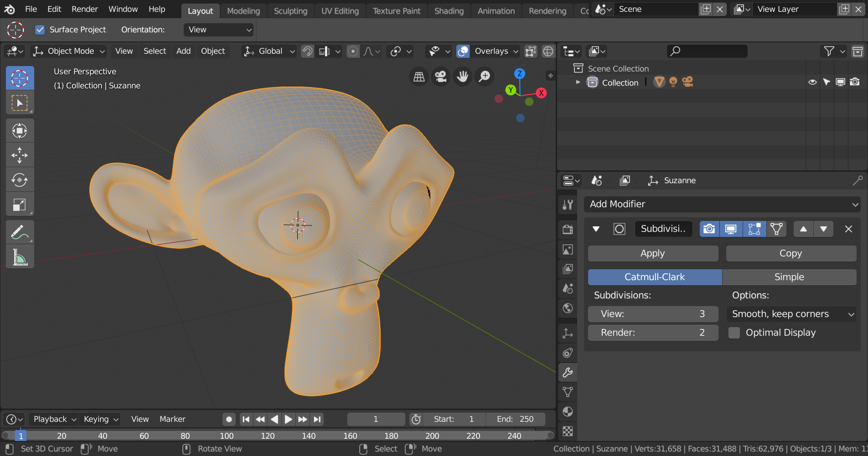Viewport: 868px width, 456px height.
Task: Open the Keying dropdown
Action: coord(100,419)
